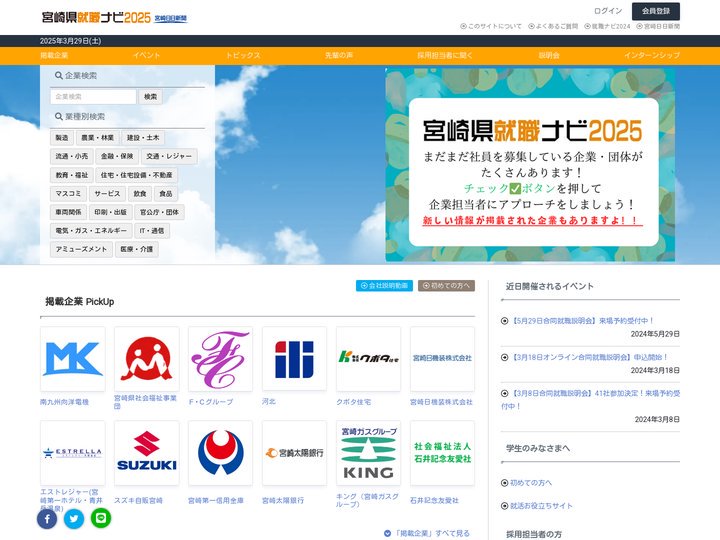Select the マスコミ industry tag

pyautogui.click(x=68, y=194)
